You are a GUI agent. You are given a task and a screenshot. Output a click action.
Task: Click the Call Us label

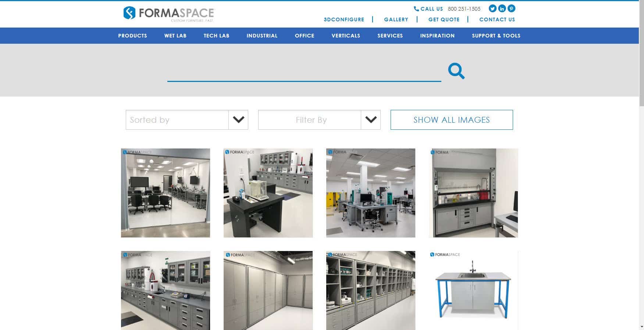point(432,9)
